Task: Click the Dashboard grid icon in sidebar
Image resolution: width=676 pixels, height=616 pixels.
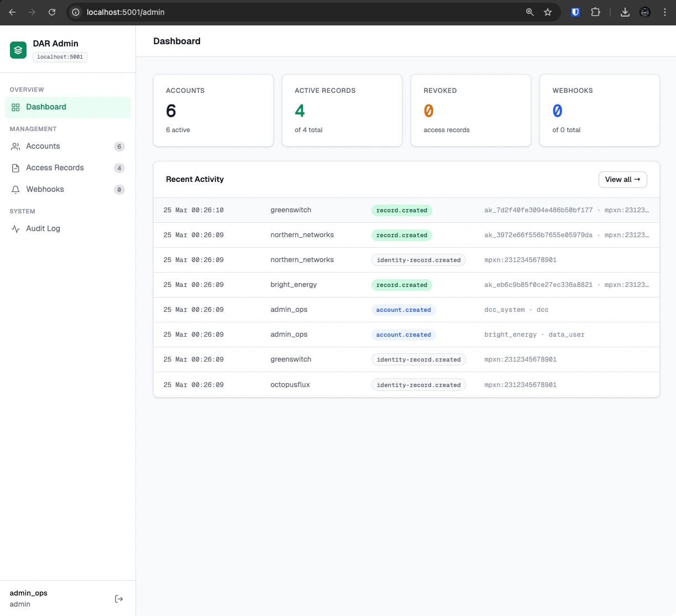Action: click(x=15, y=107)
